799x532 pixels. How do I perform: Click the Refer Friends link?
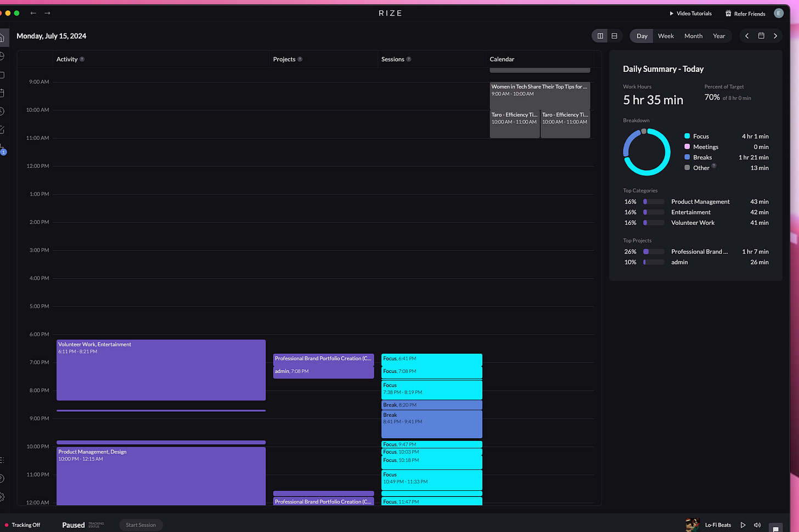(745, 14)
